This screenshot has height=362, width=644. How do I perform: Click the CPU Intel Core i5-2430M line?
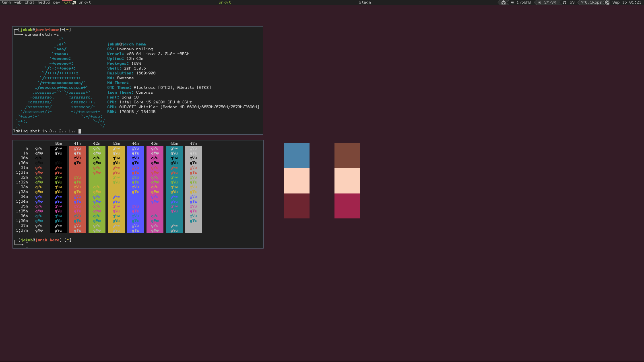[149, 102]
